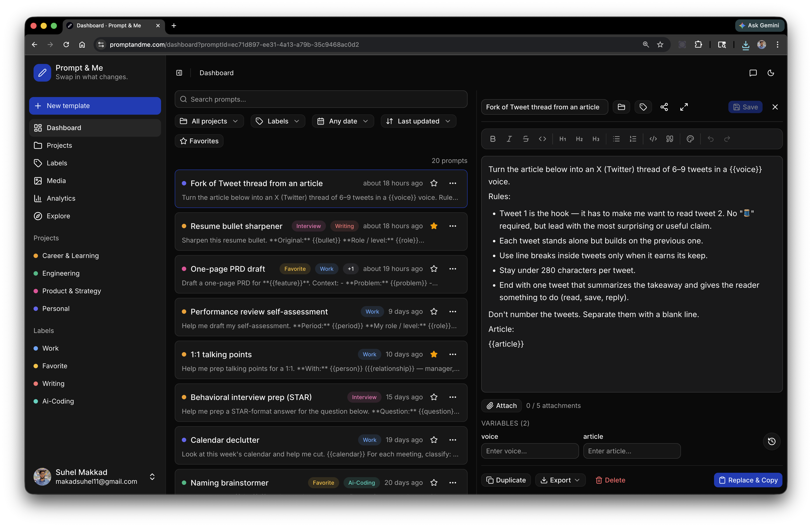The height and width of the screenshot is (527, 812).
Task: Click the Replace & Copy button
Action: click(x=748, y=480)
